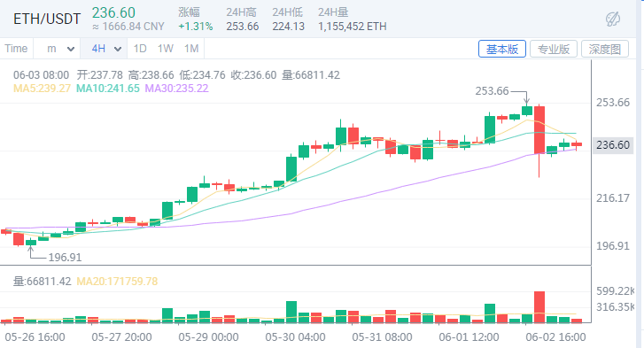Click the 量:66811.42 volume panel label

point(42,282)
